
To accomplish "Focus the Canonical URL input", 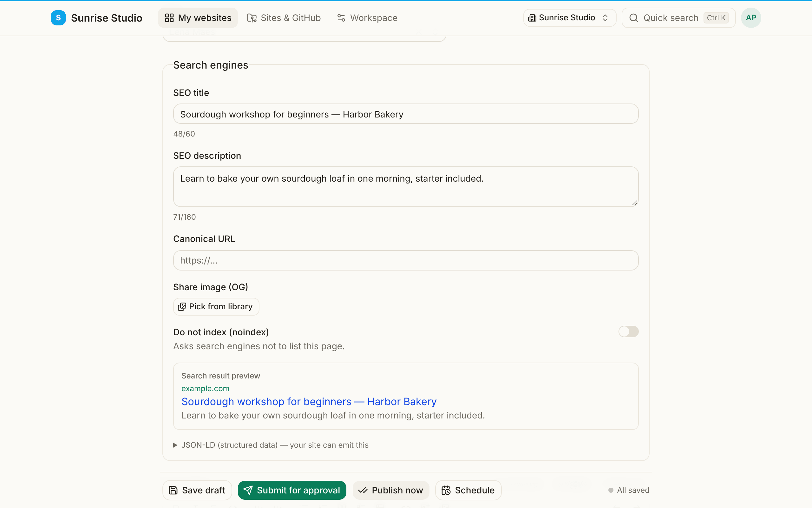I will (406, 260).
